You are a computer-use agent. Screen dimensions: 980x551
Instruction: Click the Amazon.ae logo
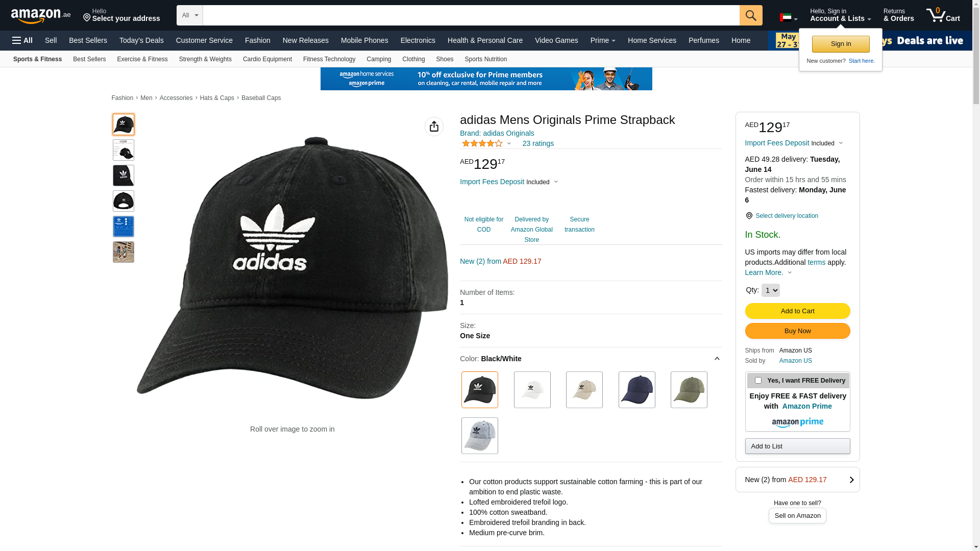(x=41, y=15)
